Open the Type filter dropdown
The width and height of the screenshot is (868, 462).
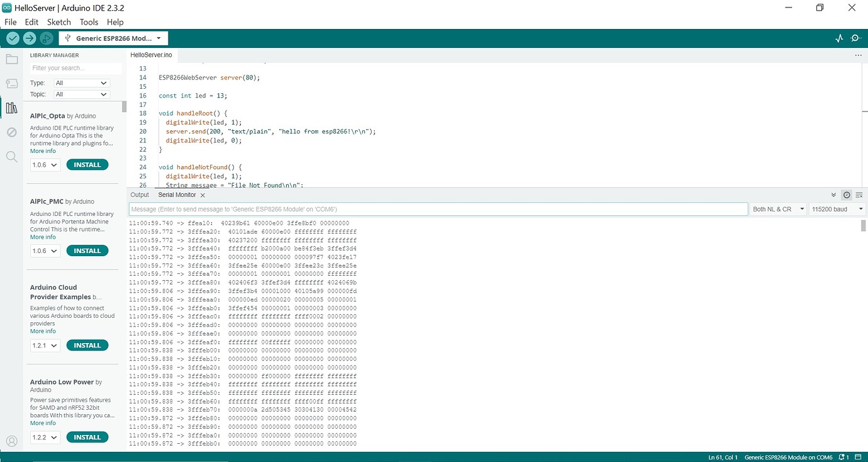(x=81, y=82)
